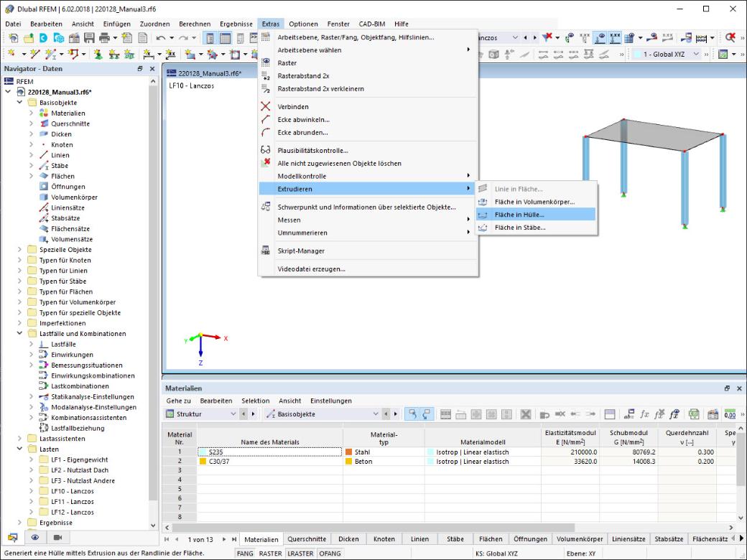Toggle the OFANG object snap button
Screen dimensions: 747x560
click(x=330, y=554)
